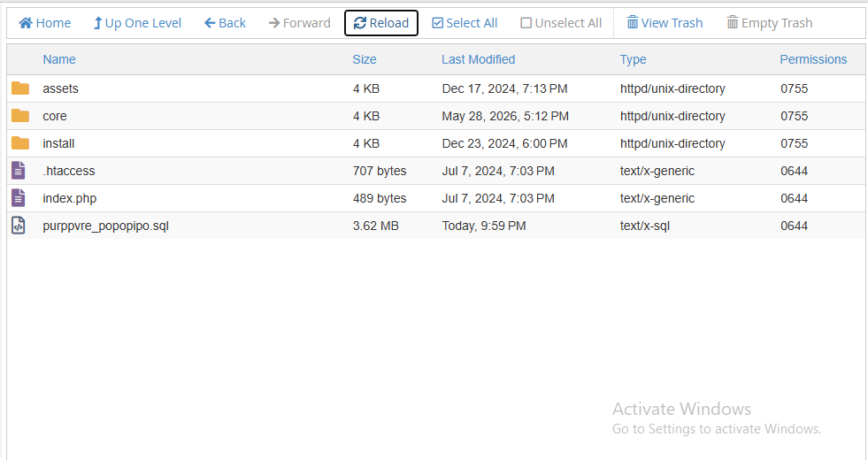Image resolution: width=868 pixels, height=460 pixels.
Task: Unselect All files
Action: [561, 23]
